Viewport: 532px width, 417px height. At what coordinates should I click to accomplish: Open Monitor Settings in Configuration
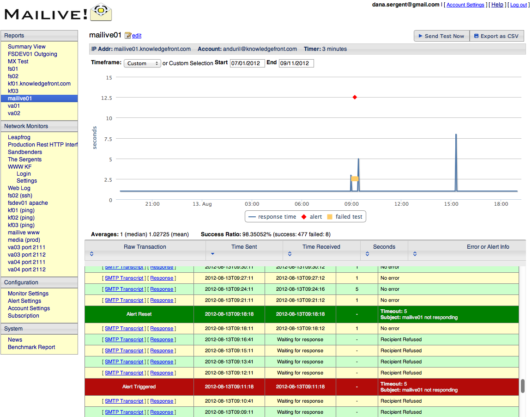[x=28, y=294]
